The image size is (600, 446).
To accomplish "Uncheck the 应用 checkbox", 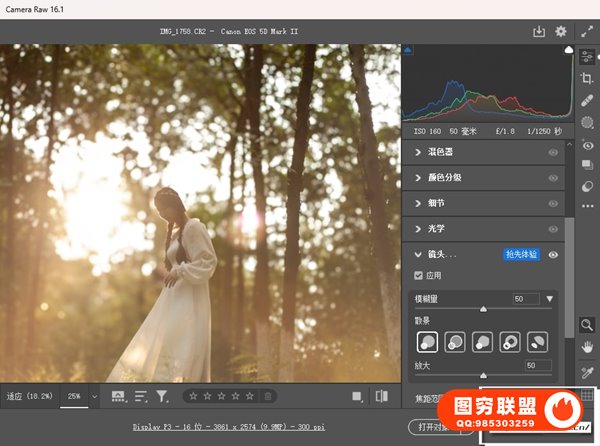I will click(x=419, y=275).
